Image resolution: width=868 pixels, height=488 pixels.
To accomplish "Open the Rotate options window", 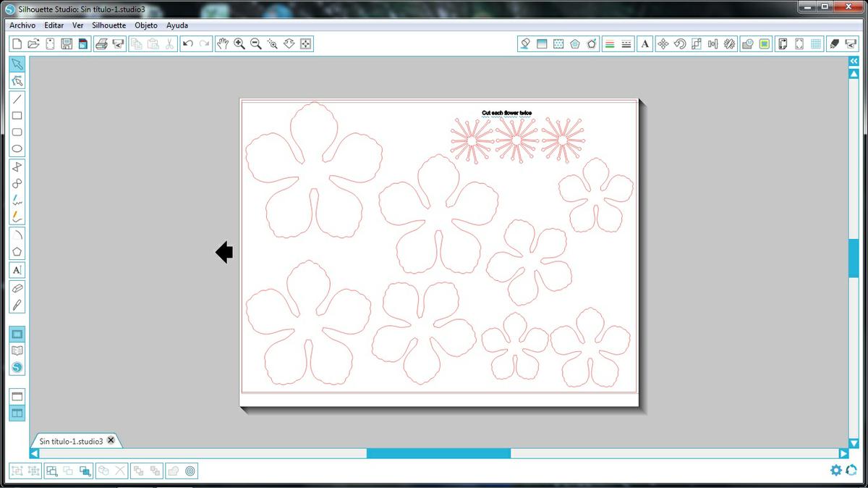I will tap(678, 43).
